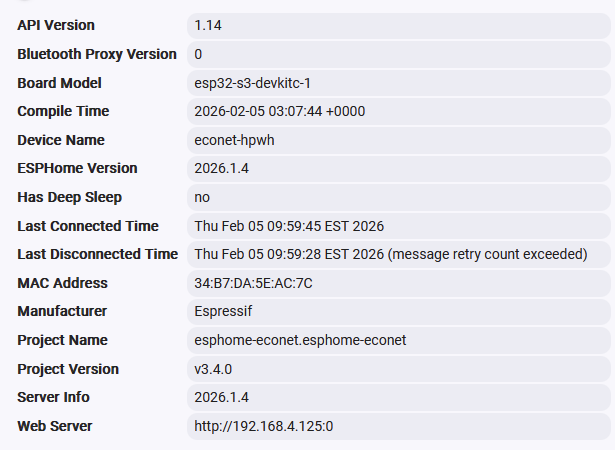This screenshot has height=450, width=615.
Task: Click the 'MAC Address' row label
Action: click(62, 283)
